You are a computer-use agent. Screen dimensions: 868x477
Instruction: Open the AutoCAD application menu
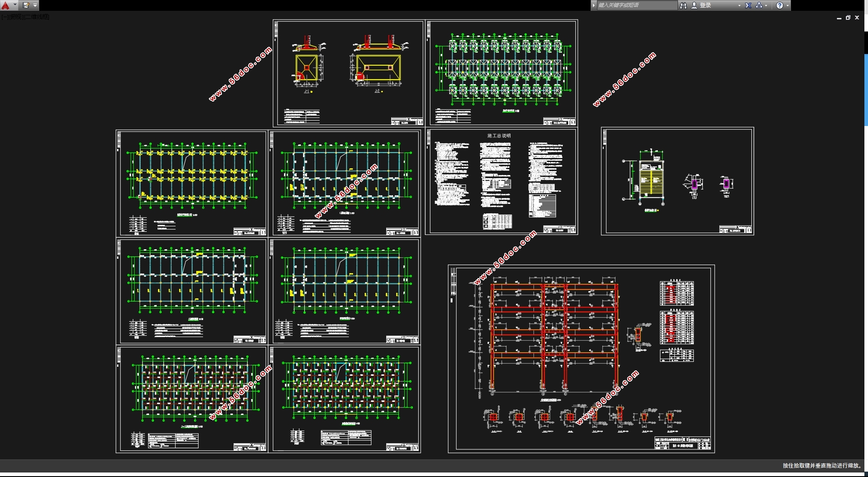(x=5, y=5)
